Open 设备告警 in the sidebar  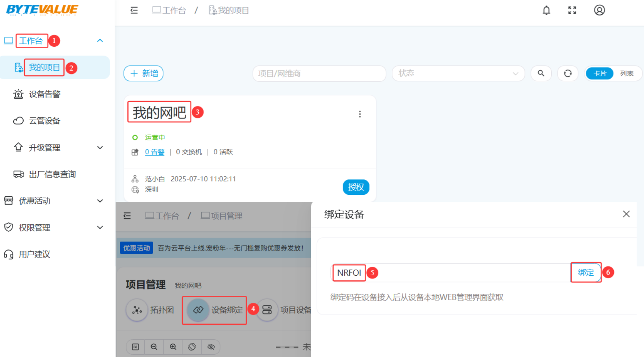(x=44, y=94)
